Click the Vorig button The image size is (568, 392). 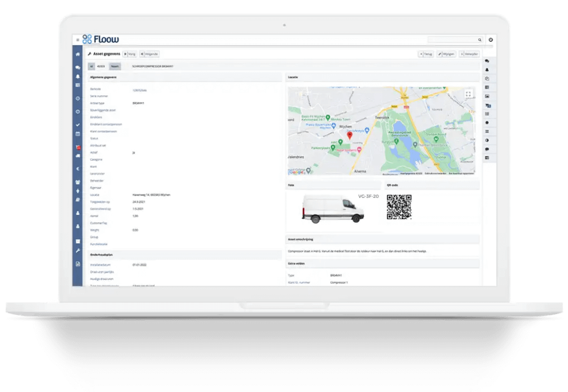129,54
